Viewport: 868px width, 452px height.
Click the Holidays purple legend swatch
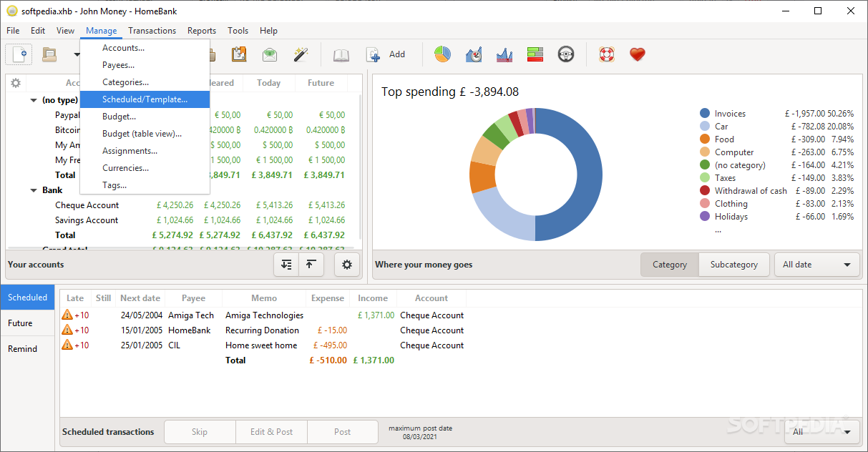(705, 217)
